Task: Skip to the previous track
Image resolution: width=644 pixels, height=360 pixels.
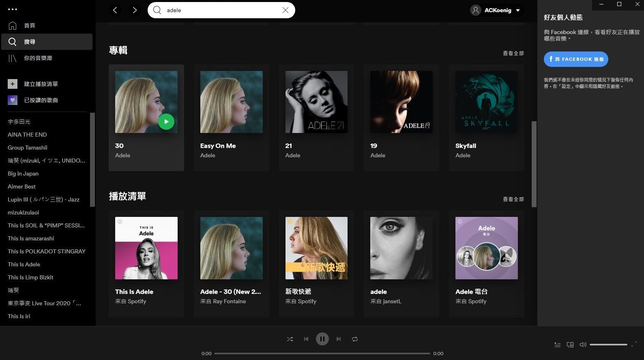Action: tap(306, 339)
